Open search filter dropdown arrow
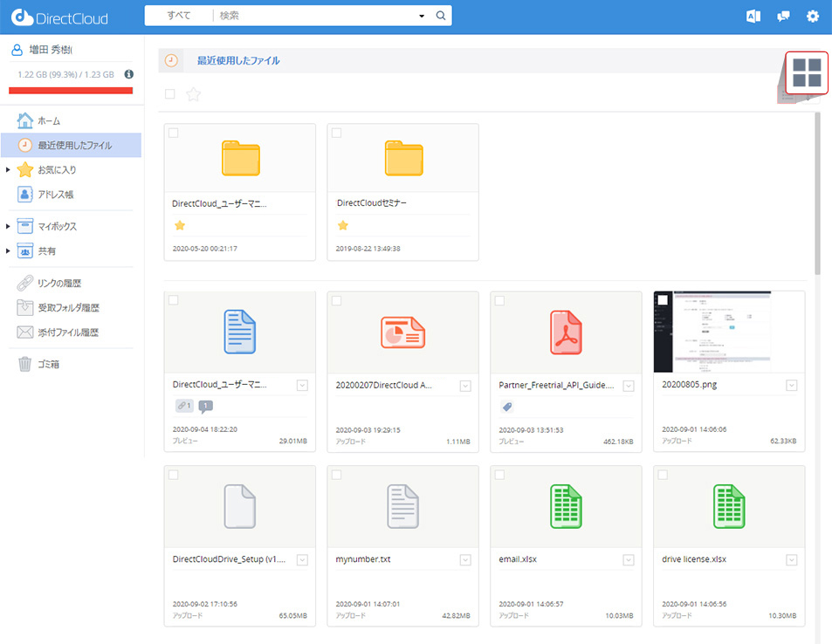The width and height of the screenshot is (832, 644). click(422, 16)
